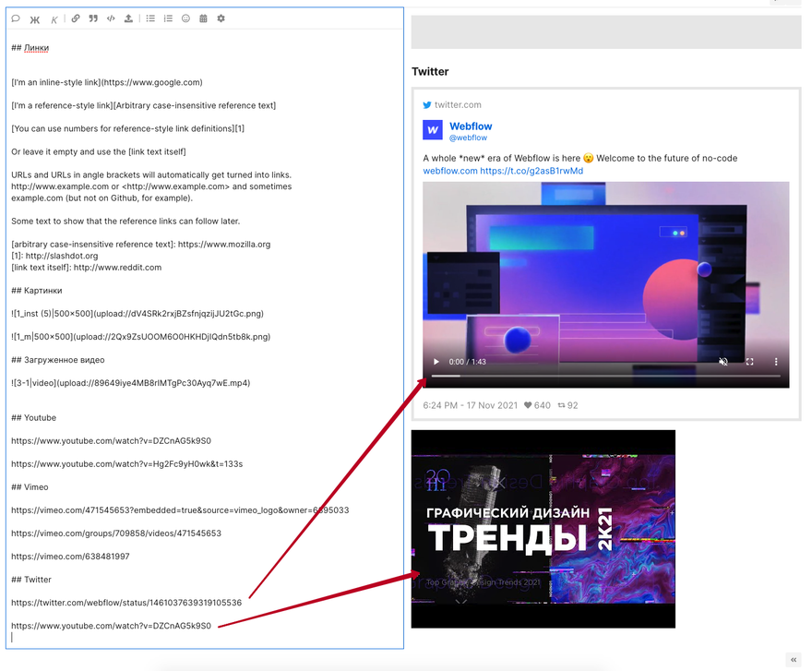Click the reddit.com reference definition line
Viewport: 812px width, 671px height.
tap(87, 268)
